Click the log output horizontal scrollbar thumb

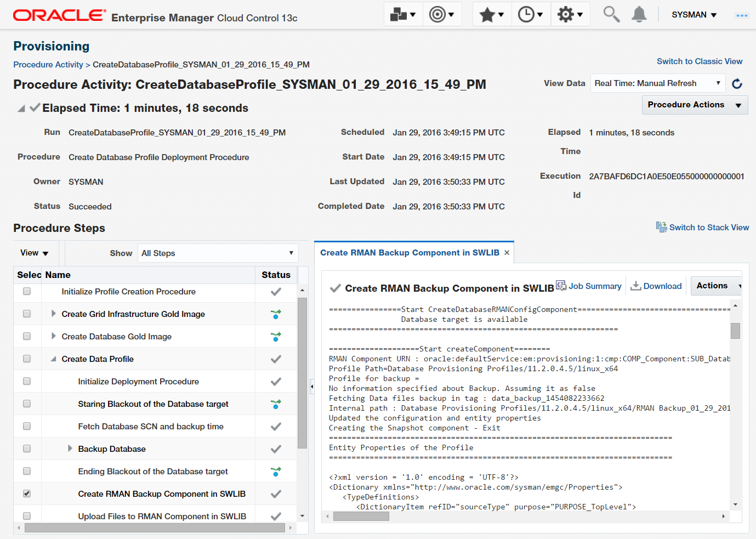(x=361, y=516)
